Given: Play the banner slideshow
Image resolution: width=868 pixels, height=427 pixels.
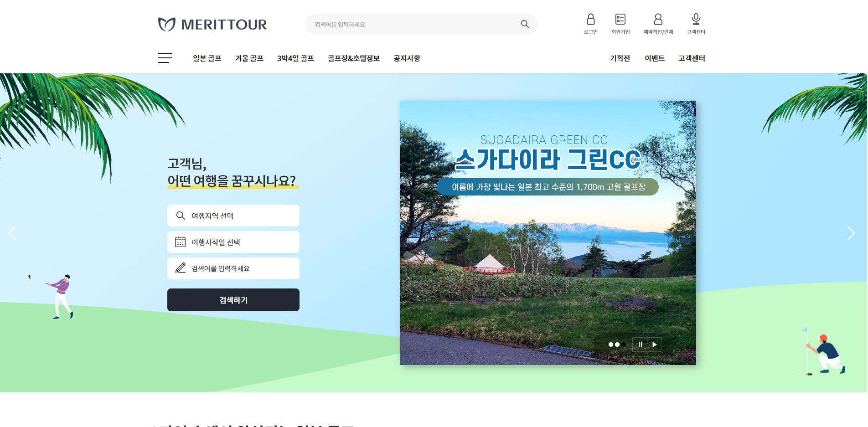Looking at the screenshot, I should pos(655,345).
